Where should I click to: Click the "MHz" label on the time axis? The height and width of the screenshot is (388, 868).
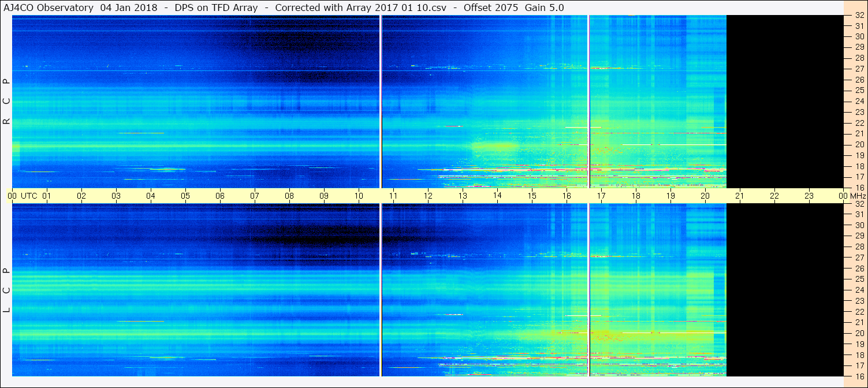click(858, 196)
